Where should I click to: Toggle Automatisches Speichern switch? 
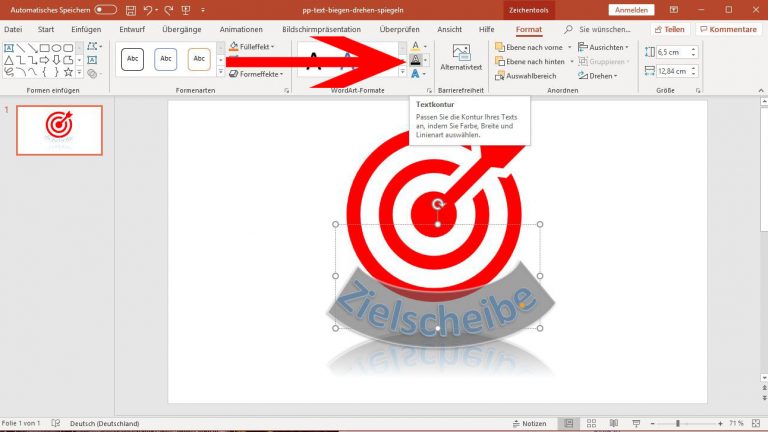coord(105,10)
